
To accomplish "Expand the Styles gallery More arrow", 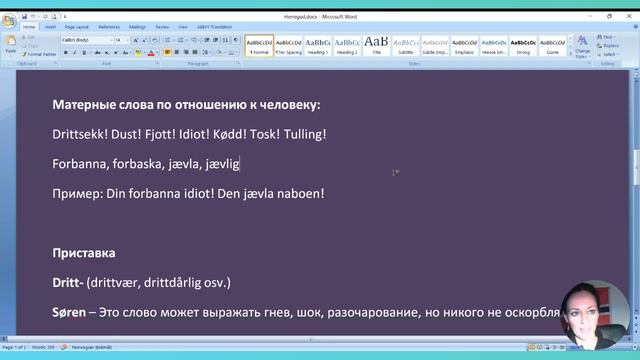I will (x=571, y=54).
